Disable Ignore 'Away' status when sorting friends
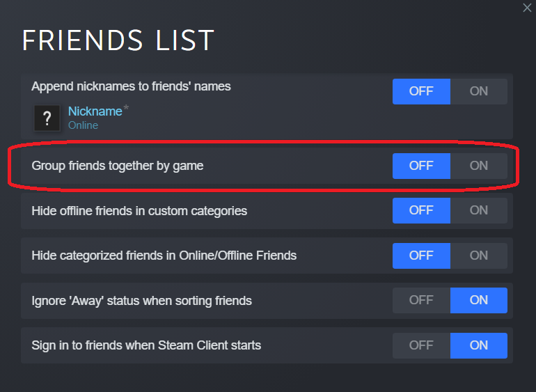This screenshot has height=392, width=536. [421, 300]
